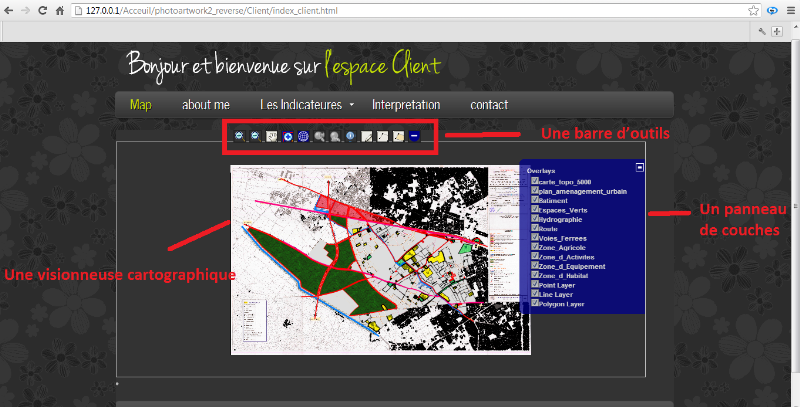Collapse the Overlays layer panel
The width and height of the screenshot is (800, 407).
click(640, 167)
